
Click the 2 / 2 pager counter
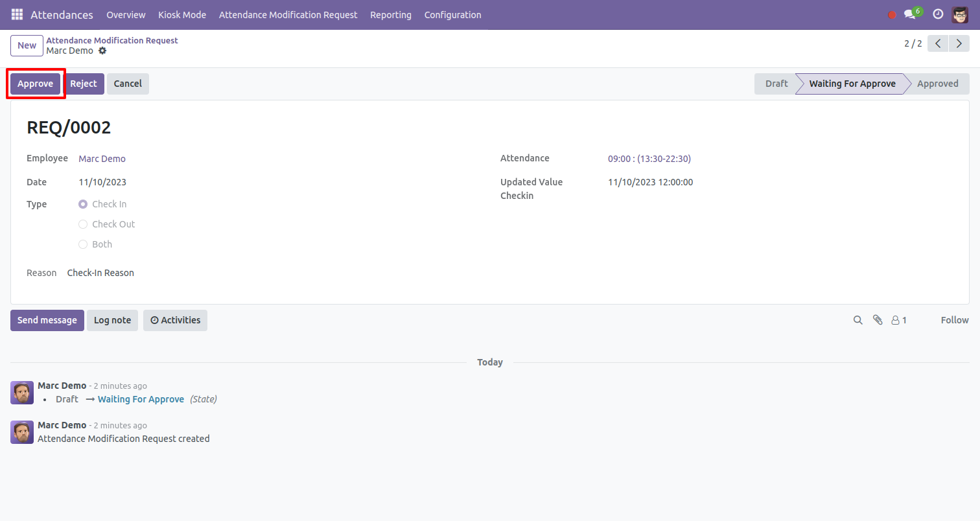[913, 43]
